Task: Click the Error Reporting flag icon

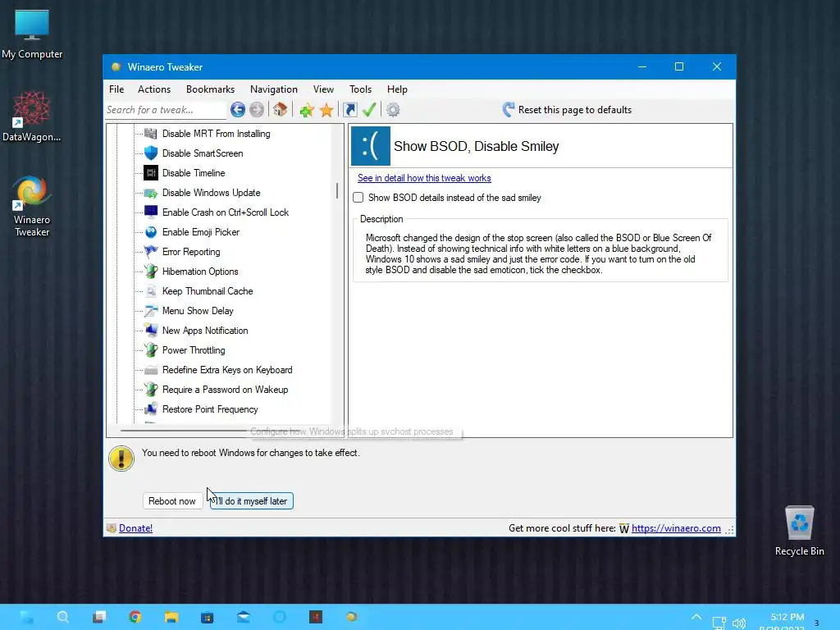Action: tap(151, 252)
